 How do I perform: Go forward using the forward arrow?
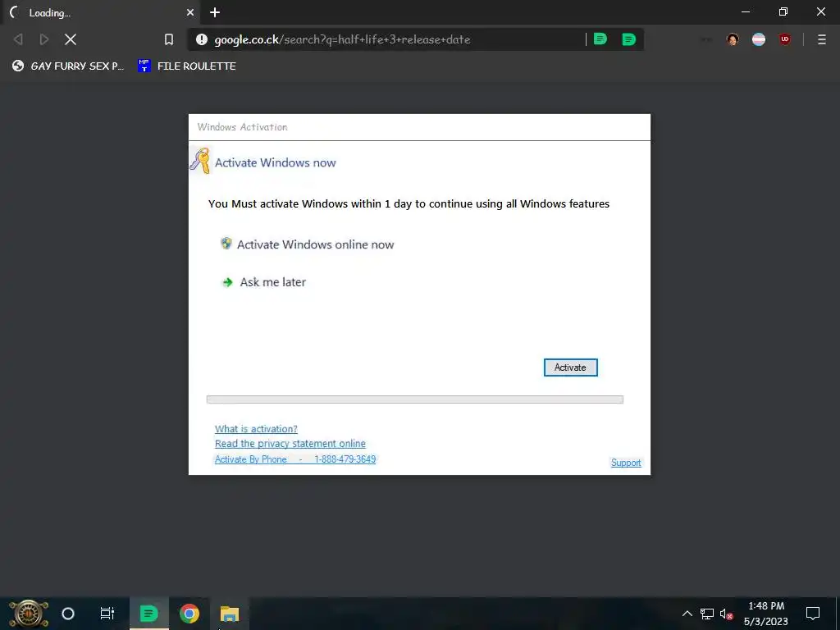tap(44, 39)
